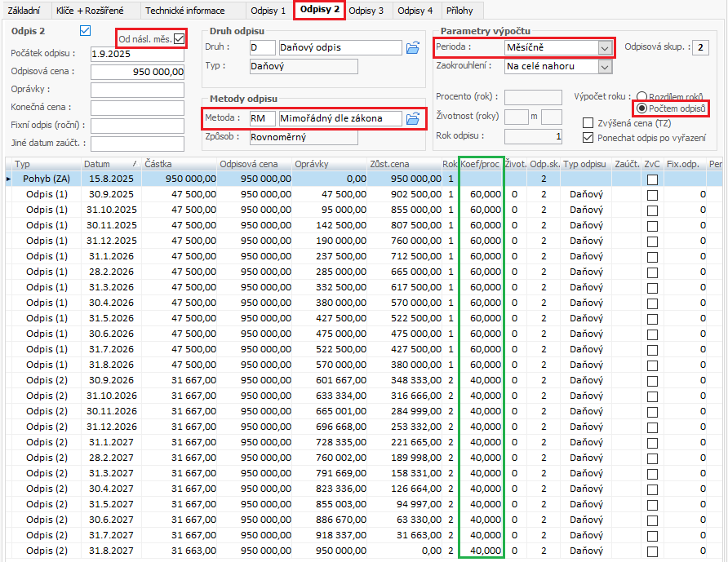Open the Druh odpisu lookup folder icon
This screenshot has width=728, height=562.
coord(413,48)
